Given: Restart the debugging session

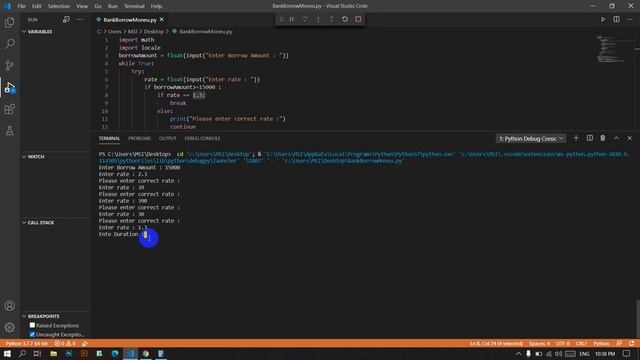Looking at the screenshot, I should click(x=345, y=19).
